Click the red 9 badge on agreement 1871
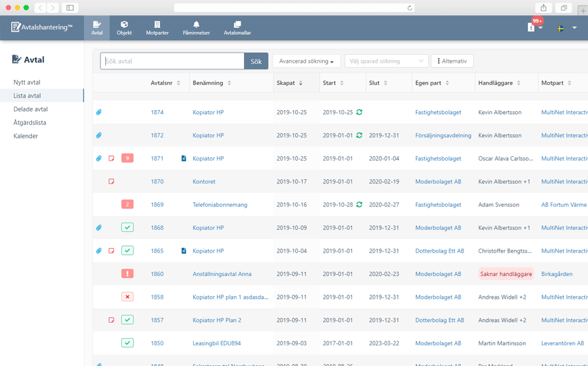588x366 pixels. coord(127,159)
